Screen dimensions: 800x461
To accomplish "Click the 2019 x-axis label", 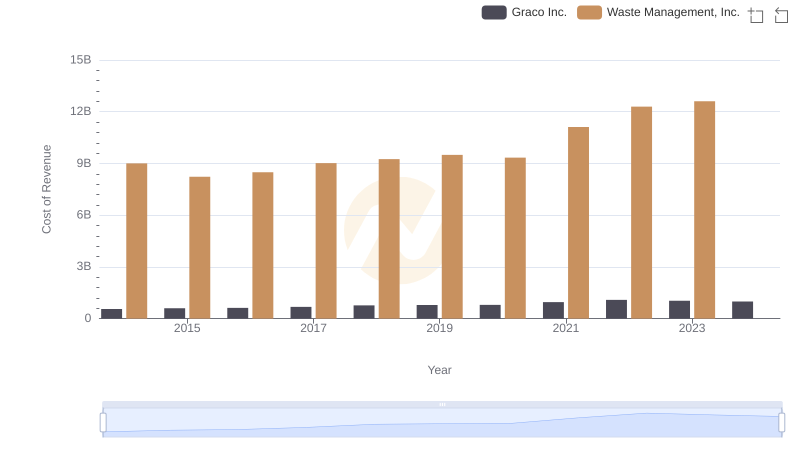I will (x=439, y=328).
